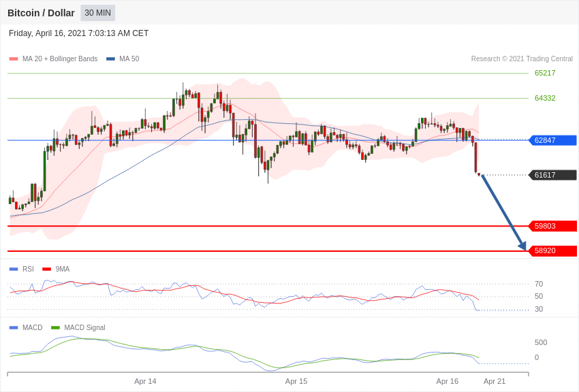This screenshot has width=579, height=392.
Task: Click the 64332 resistance level label
Action: point(545,98)
